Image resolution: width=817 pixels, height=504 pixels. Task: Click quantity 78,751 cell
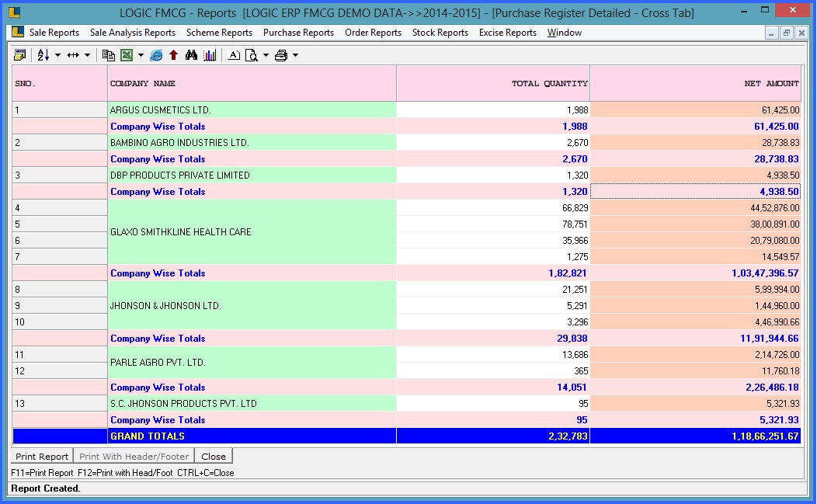493,224
